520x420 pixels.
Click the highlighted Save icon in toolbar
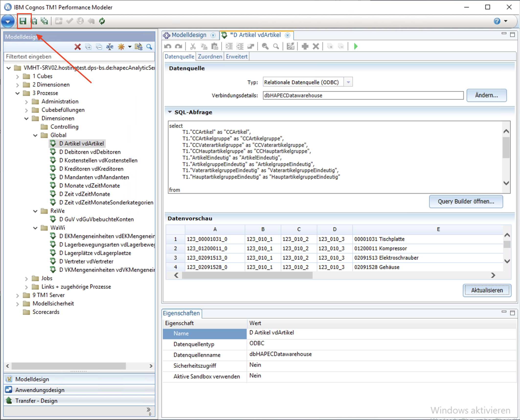pos(23,21)
